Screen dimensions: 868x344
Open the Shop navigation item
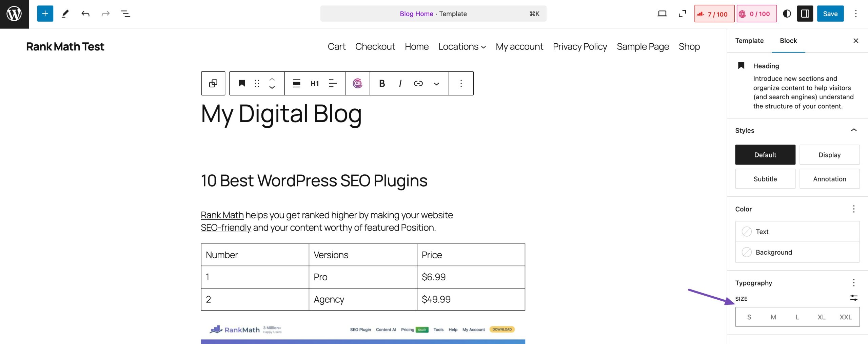click(x=689, y=46)
